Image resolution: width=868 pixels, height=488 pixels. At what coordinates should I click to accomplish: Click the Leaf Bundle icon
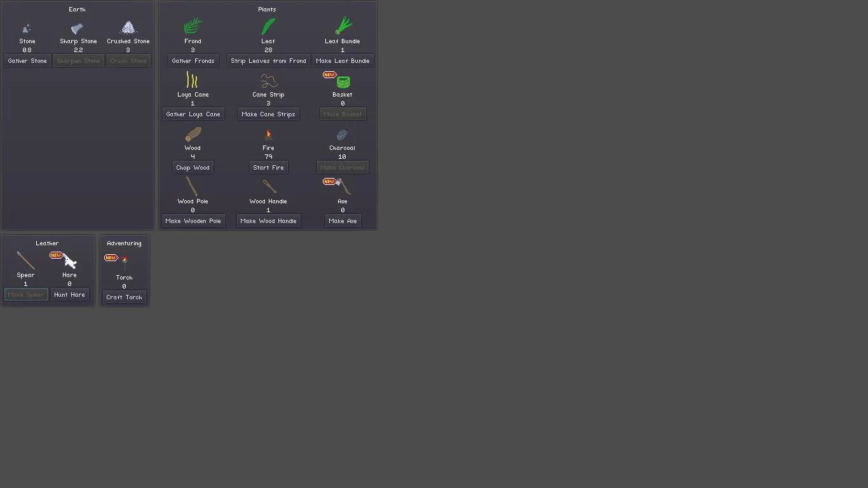pyautogui.click(x=343, y=25)
